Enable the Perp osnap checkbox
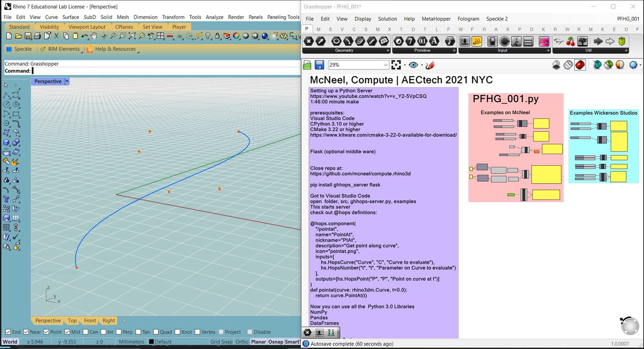Viewport: 644px width, 349px height. point(118,332)
